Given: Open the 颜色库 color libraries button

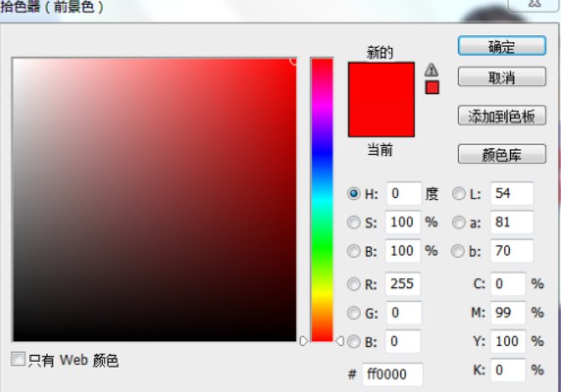Looking at the screenshot, I should coord(502,154).
